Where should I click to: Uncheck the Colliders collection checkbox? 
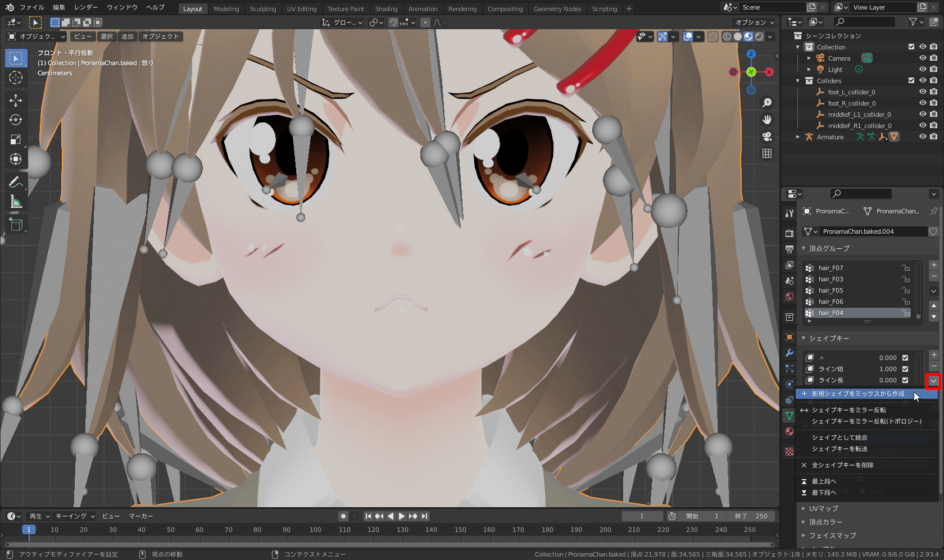[x=911, y=81]
